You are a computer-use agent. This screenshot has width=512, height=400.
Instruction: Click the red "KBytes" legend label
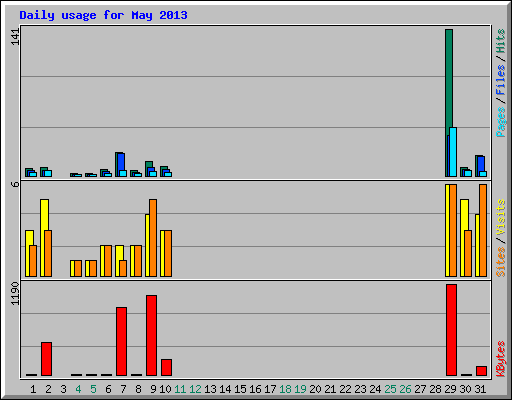[x=500, y=359]
